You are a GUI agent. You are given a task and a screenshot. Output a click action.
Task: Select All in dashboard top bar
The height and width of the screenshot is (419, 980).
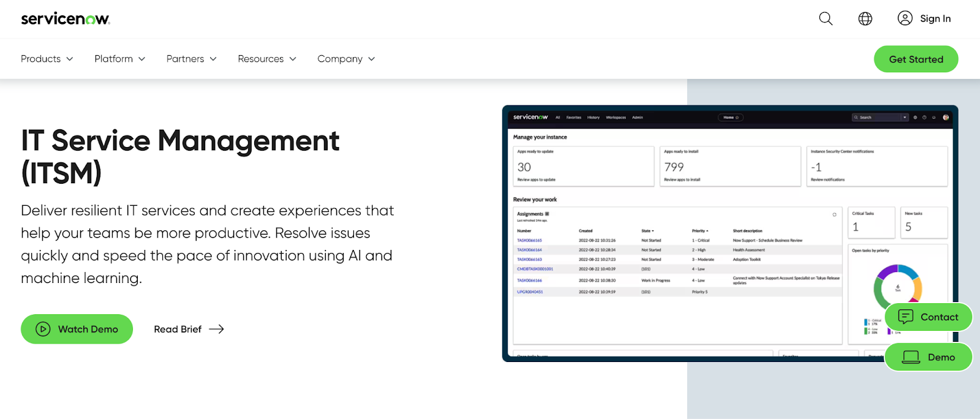[x=558, y=118]
